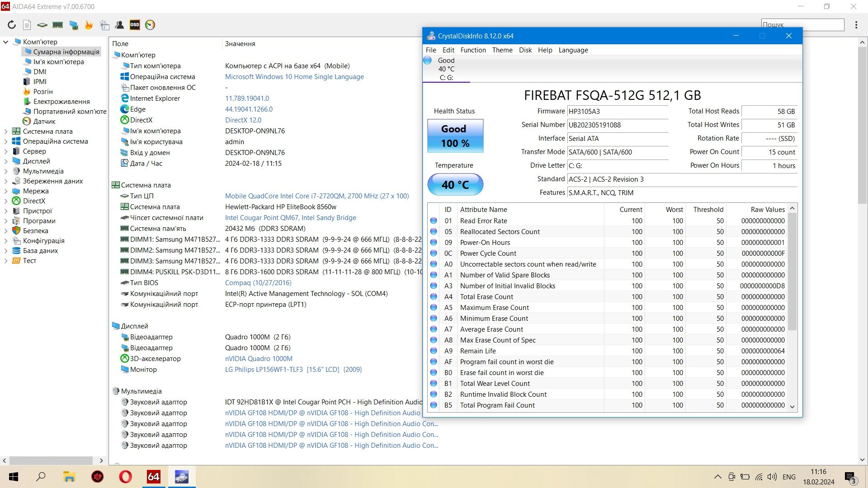Open CrystalDiskInfo File menu
868x488 pixels.
(431, 50)
